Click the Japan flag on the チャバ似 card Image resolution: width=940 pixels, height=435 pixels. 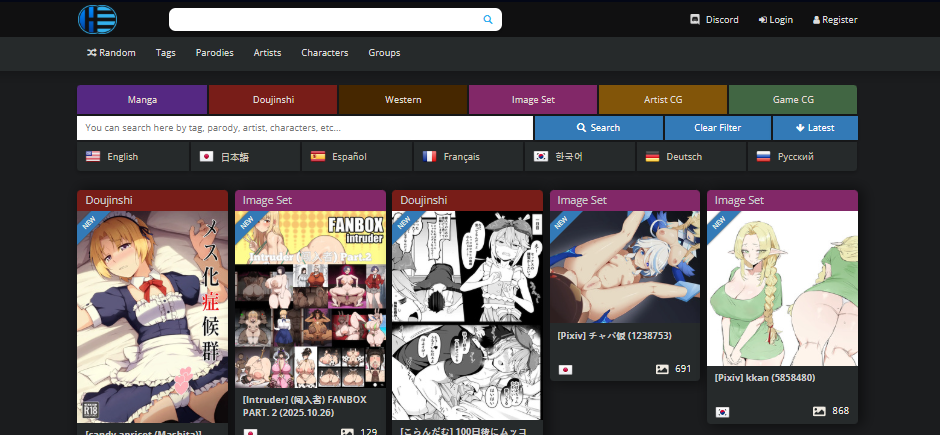pos(565,370)
